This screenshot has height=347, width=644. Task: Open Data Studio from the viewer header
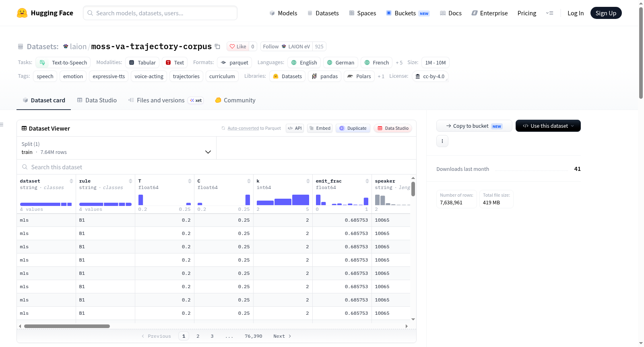[393, 128]
